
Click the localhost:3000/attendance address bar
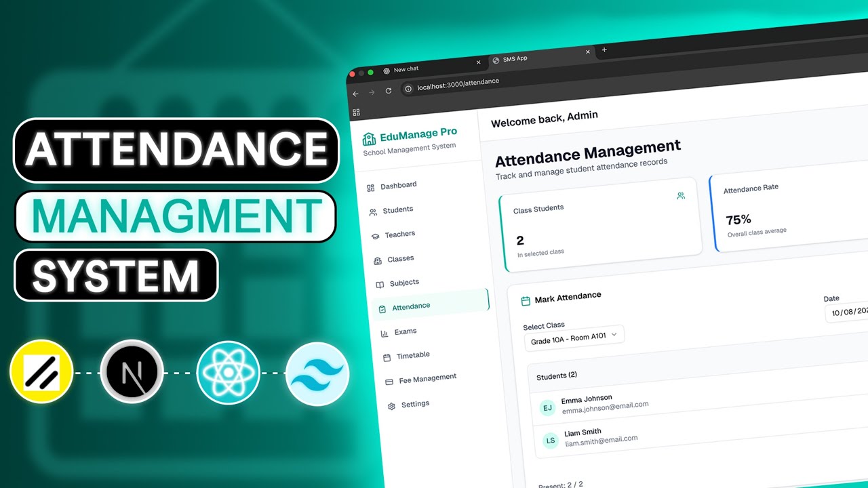pos(458,83)
